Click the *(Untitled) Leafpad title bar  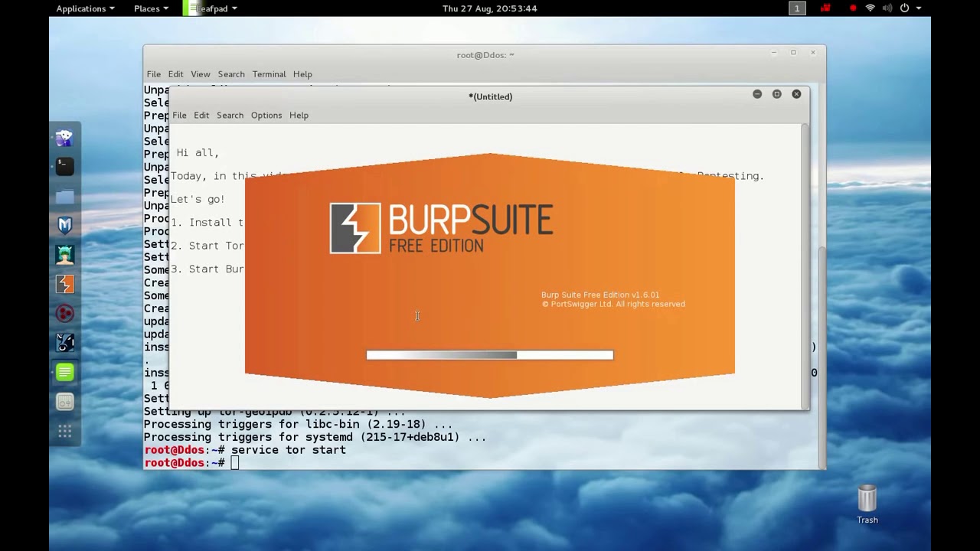490,96
